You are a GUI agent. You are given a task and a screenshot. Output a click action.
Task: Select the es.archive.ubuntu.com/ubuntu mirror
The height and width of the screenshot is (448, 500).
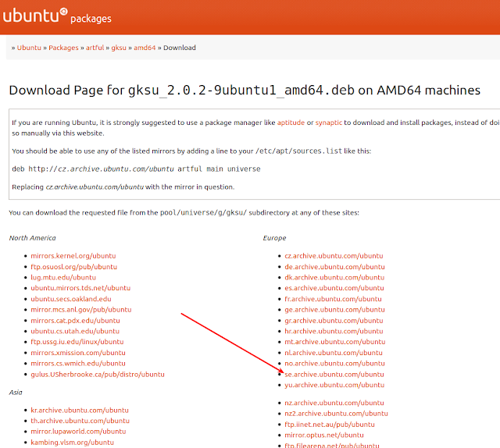tap(334, 288)
